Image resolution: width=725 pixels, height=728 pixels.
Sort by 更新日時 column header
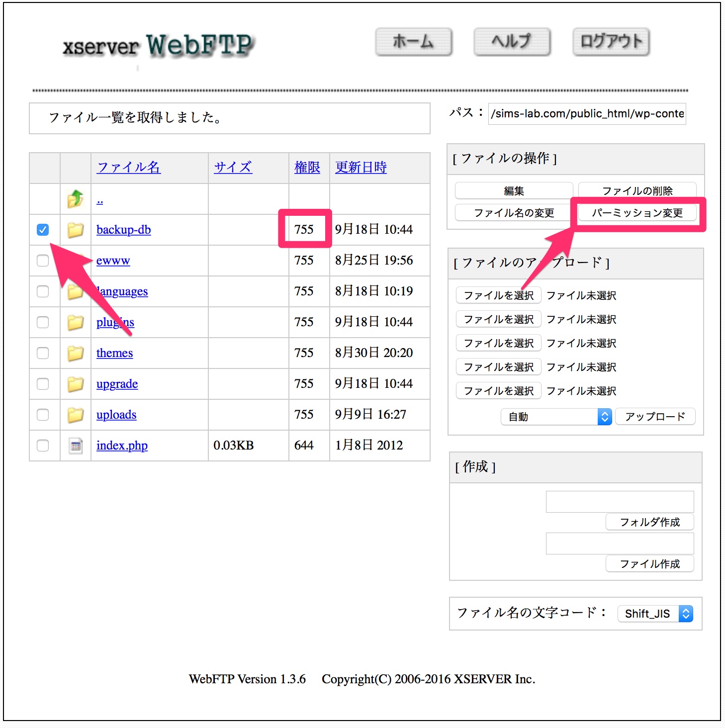[x=361, y=168]
